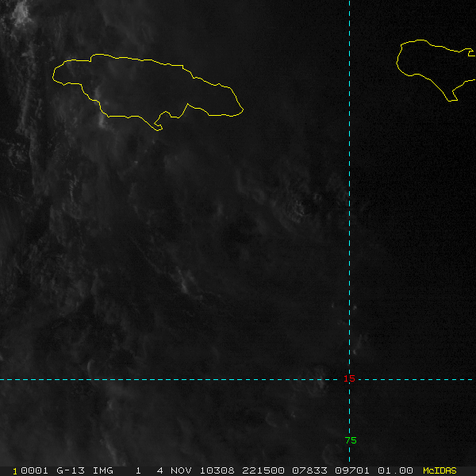Select the G-13 satellite identifier text
Image resolution: width=476 pixels, height=476 pixels.
70,470
